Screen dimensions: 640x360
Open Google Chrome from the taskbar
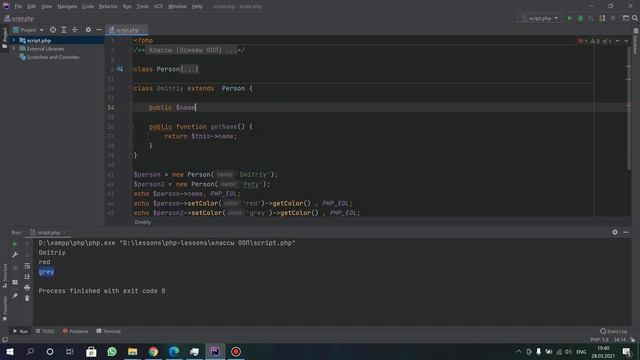153,351
